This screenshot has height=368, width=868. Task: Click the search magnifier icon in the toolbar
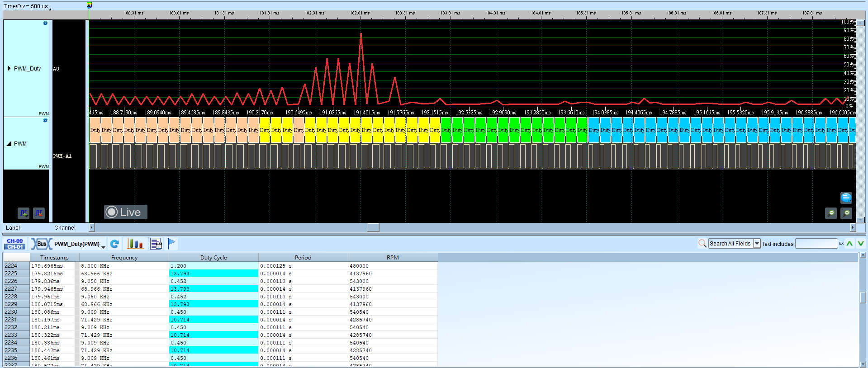702,244
